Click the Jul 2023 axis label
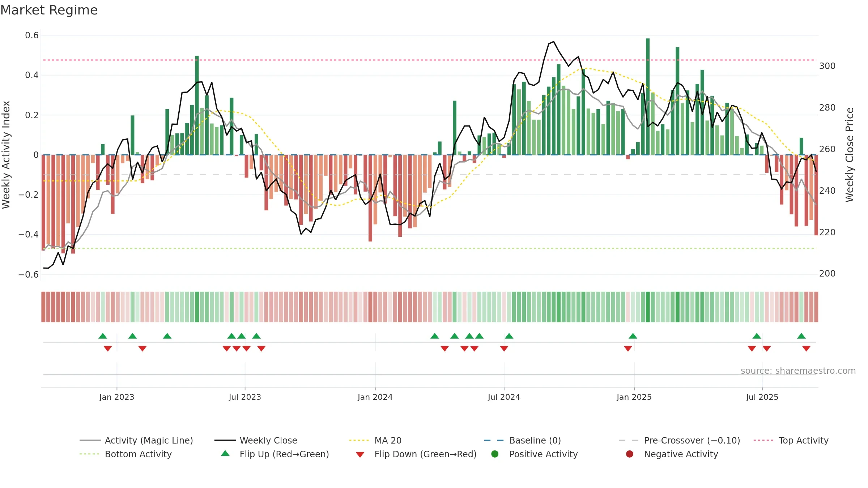The height and width of the screenshot is (488, 868). (x=245, y=397)
